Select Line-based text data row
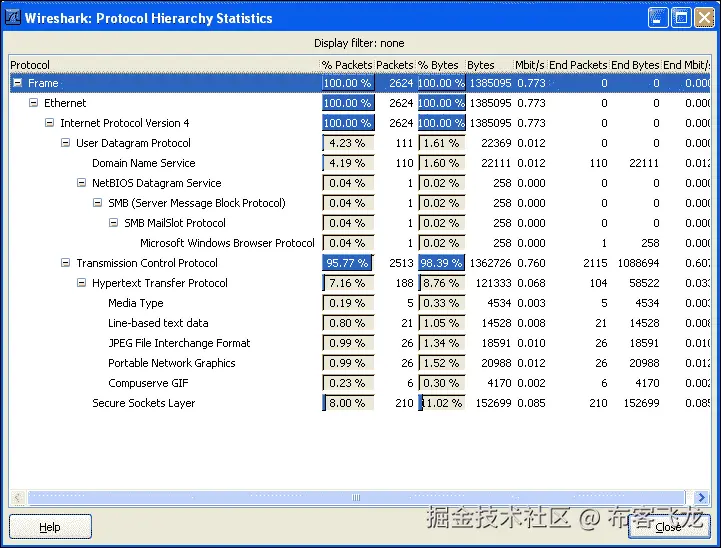The image size is (721, 548). [x=360, y=323]
